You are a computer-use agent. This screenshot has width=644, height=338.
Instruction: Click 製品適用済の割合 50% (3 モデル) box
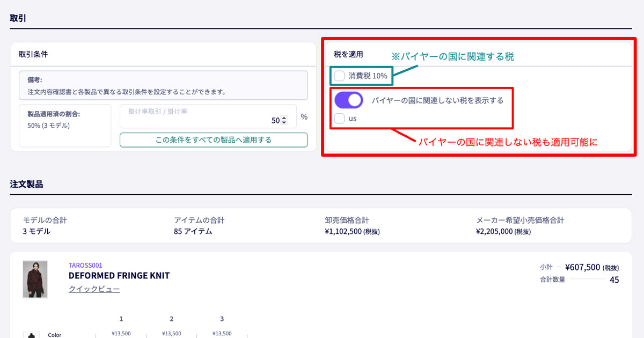pyautogui.click(x=65, y=126)
